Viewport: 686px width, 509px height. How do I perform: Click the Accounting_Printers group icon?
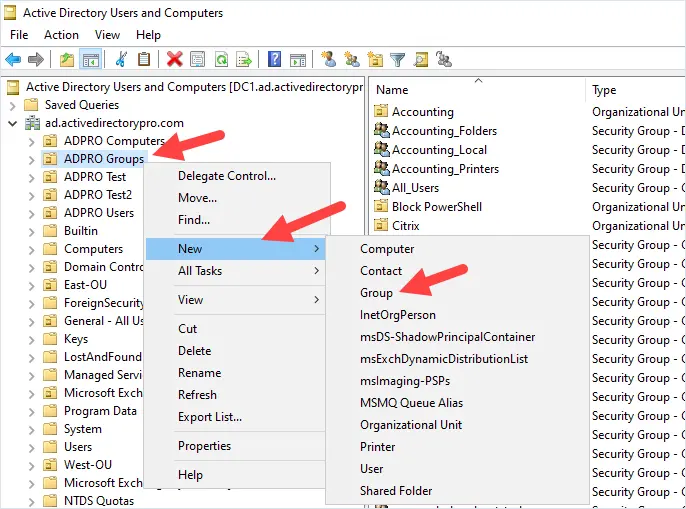click(382, 168)
